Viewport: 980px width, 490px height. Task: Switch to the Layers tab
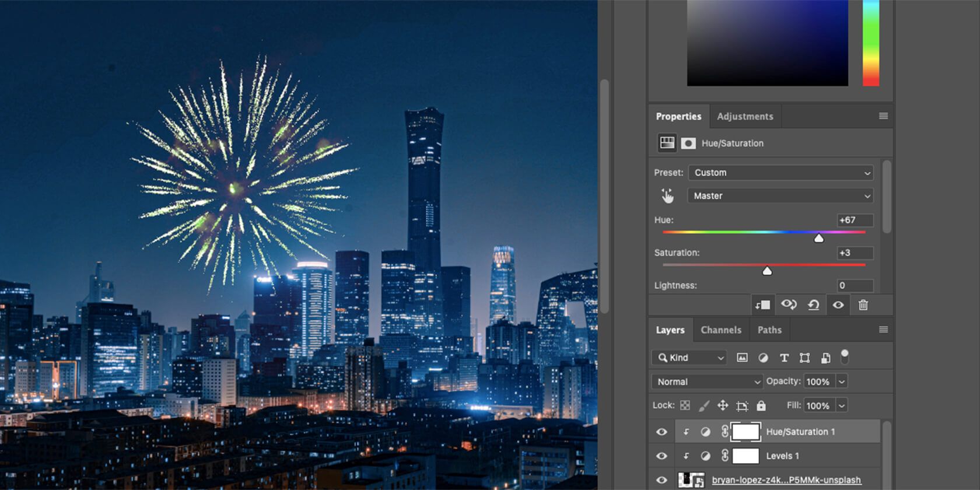670,330
